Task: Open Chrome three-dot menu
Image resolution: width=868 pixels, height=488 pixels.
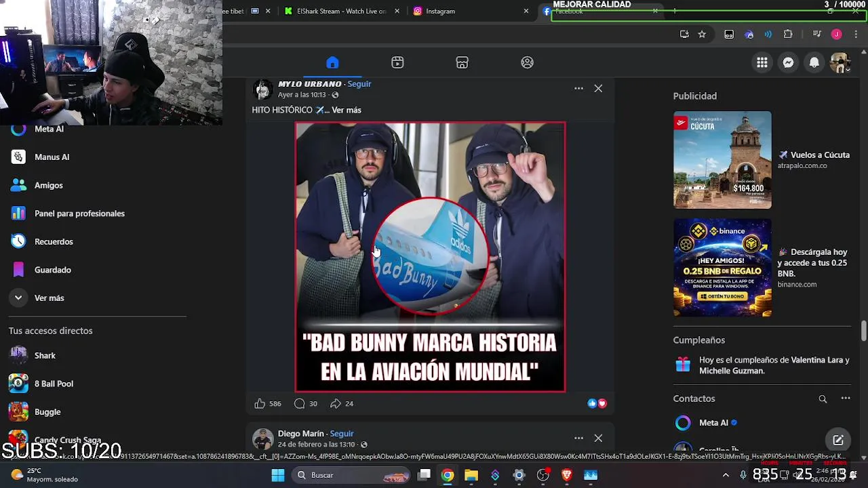Action: 856,34
